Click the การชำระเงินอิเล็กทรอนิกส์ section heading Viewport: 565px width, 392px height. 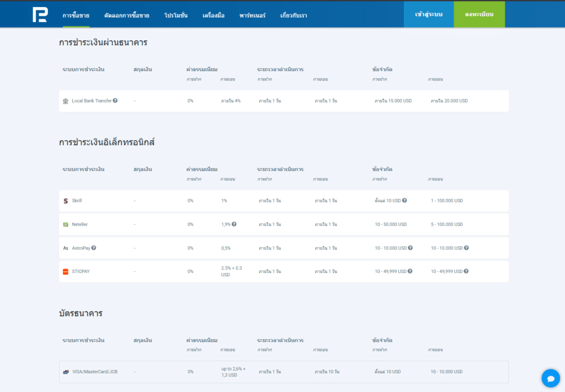click(106, 142)
